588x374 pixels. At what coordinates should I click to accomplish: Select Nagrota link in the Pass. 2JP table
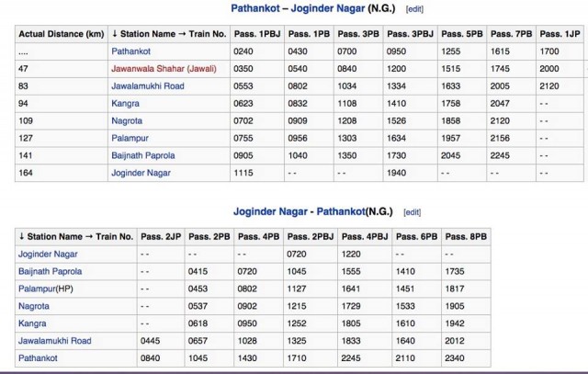pos(35,304)
